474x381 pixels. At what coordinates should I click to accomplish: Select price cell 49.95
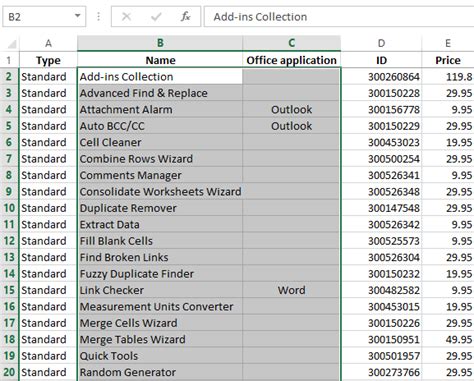[448, 339]
